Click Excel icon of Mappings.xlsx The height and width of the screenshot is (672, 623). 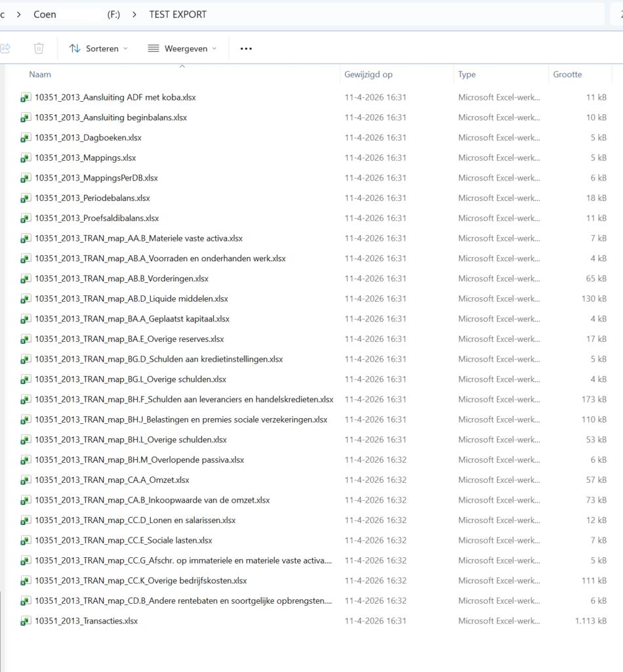tap(26, 158)
